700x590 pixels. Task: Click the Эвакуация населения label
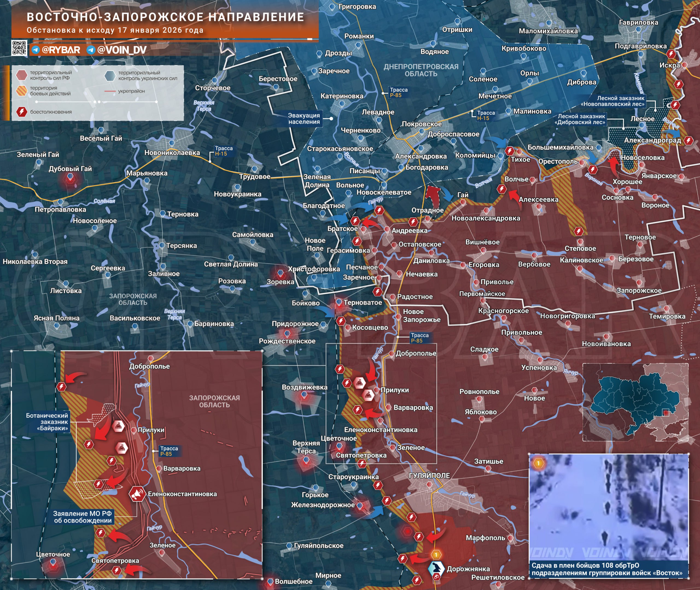click(x=304, y=118)
